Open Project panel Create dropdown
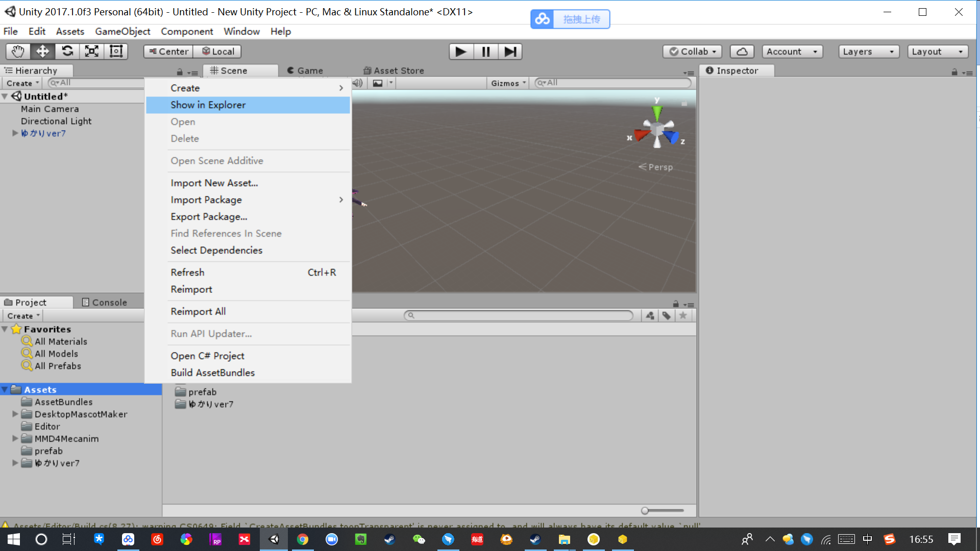980x551 pixels. coord(23,316)
